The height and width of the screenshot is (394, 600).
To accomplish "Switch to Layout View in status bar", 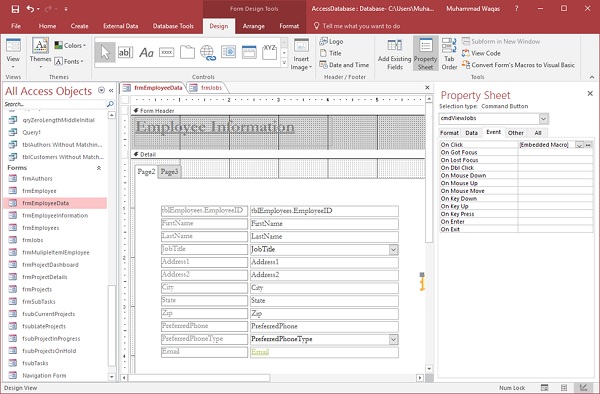I will 564,387.
